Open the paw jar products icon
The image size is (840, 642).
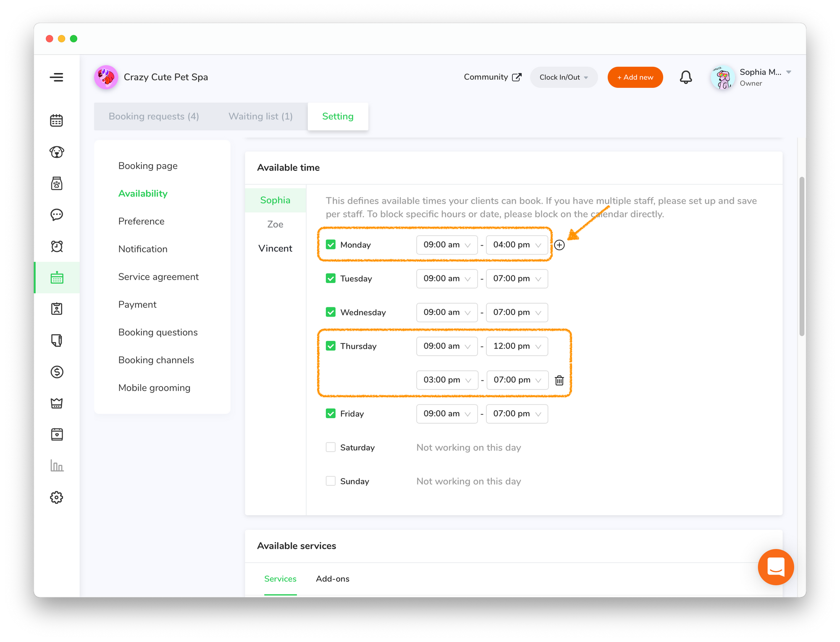[x=56, y=183]
